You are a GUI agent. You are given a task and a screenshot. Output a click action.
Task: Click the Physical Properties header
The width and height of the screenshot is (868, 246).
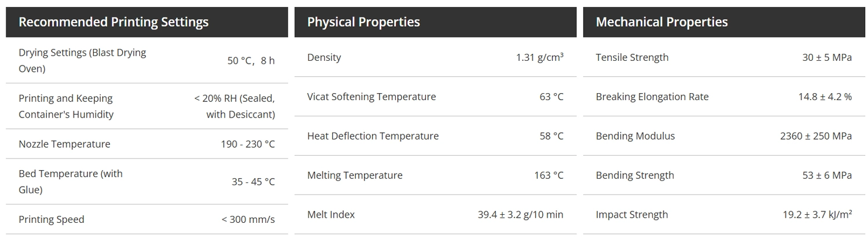(x=363, y=23)
